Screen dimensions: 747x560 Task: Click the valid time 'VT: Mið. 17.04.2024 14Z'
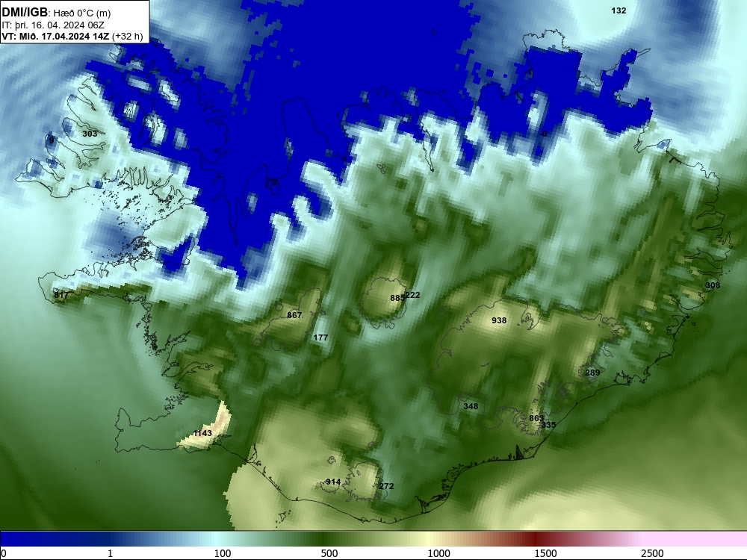pyautogui.click(x=55, y=37)
